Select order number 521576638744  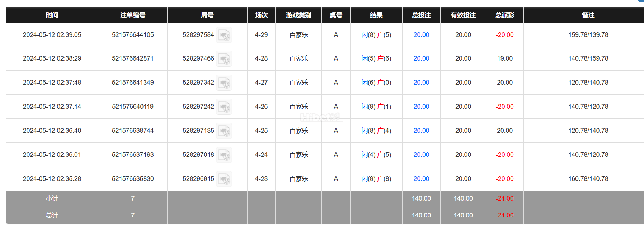(133, 131)
